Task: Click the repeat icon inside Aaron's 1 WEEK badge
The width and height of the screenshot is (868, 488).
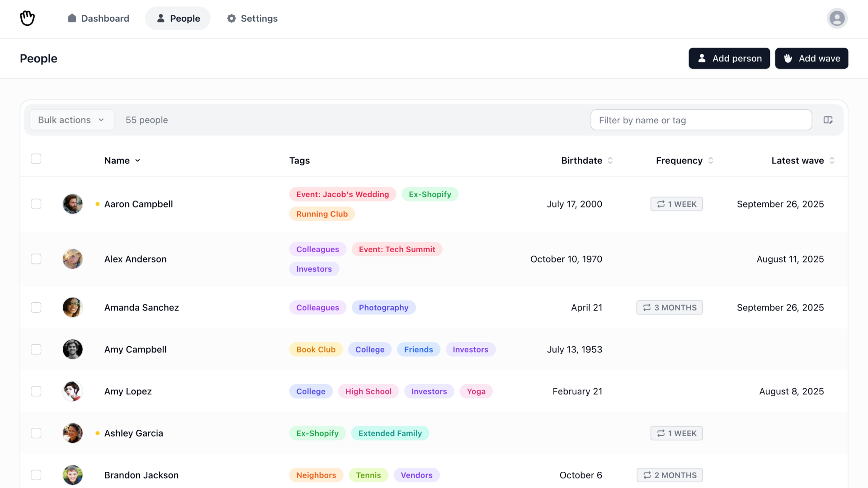Action: click(660, 204)
